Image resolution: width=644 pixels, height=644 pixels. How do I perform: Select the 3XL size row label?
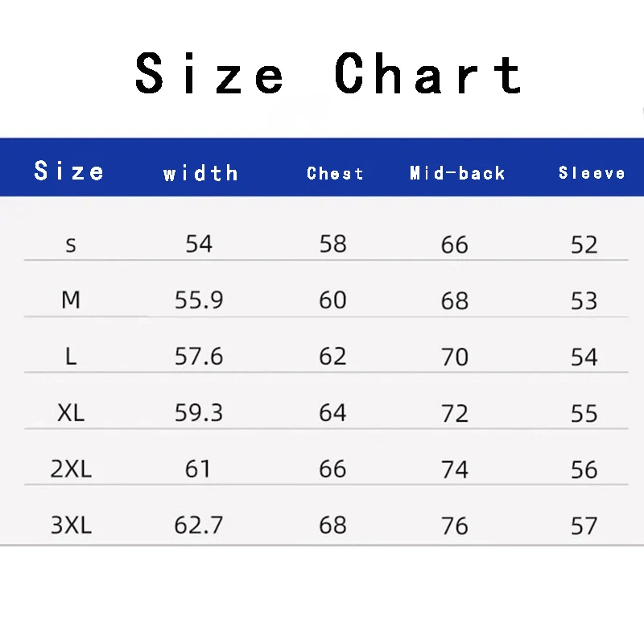point(71,525)
